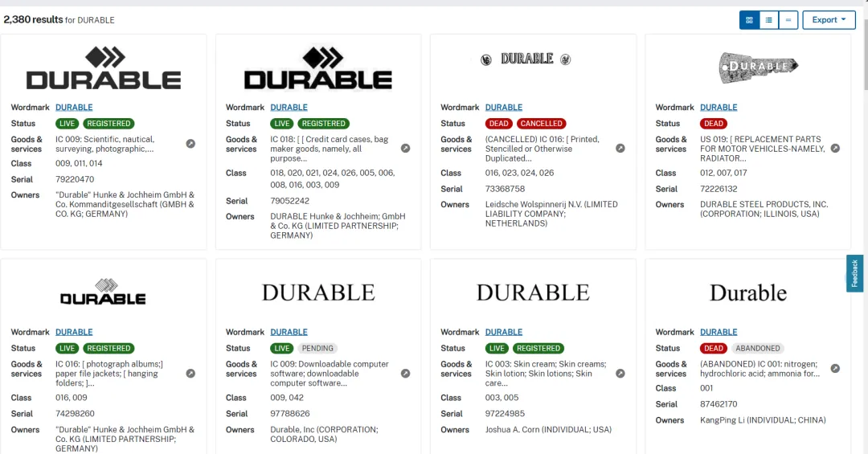Open the Export dropdown
The image size is (868, 454).
(x=829, y=20)
